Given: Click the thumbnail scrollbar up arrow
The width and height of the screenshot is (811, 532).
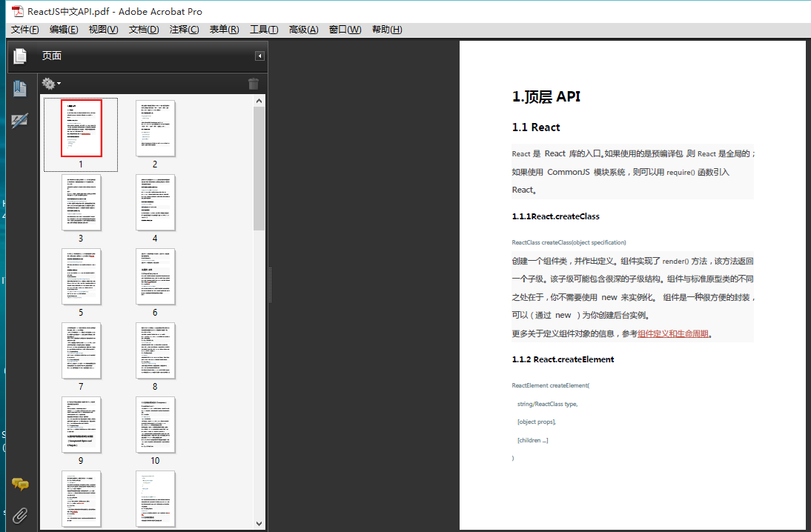Looking at the screenshot, I should pyautogui.click(x=259, y=101).
